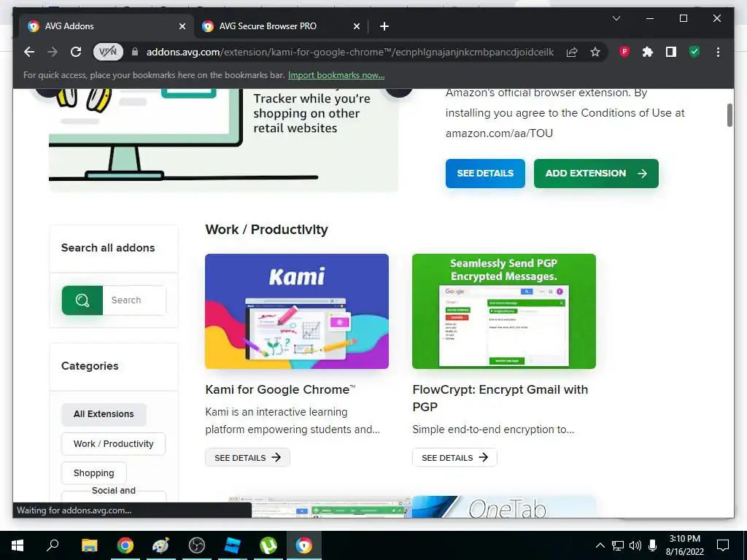Open Windows taskbar search
Screen dimensions: 747x560
[53, 545]
